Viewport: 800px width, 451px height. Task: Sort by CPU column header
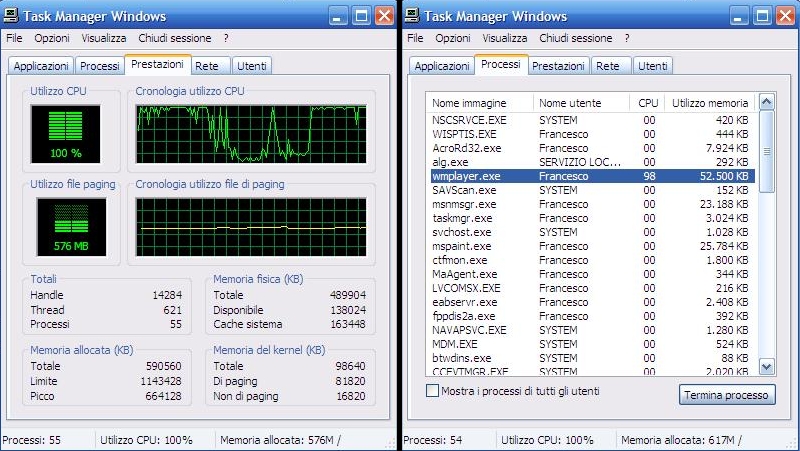point(647,103)
